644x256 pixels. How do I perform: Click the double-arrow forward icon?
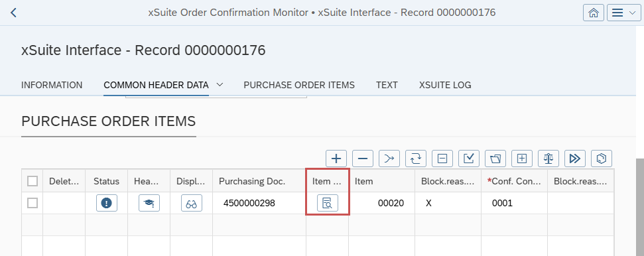575,159
